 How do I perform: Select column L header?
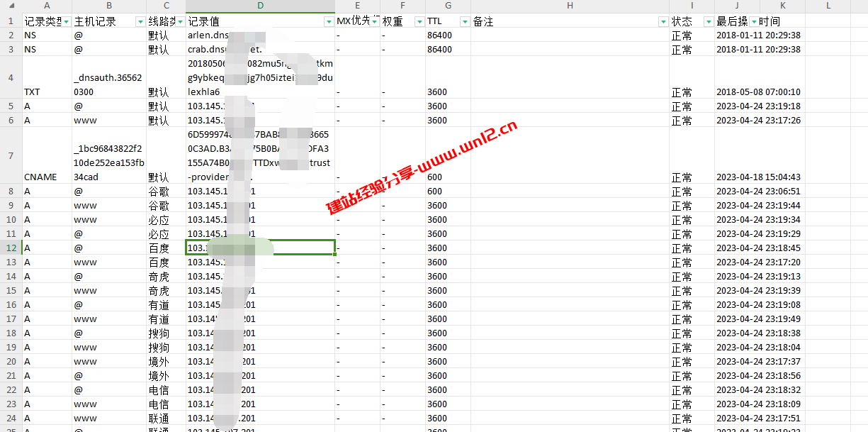[x=828, y=6]
